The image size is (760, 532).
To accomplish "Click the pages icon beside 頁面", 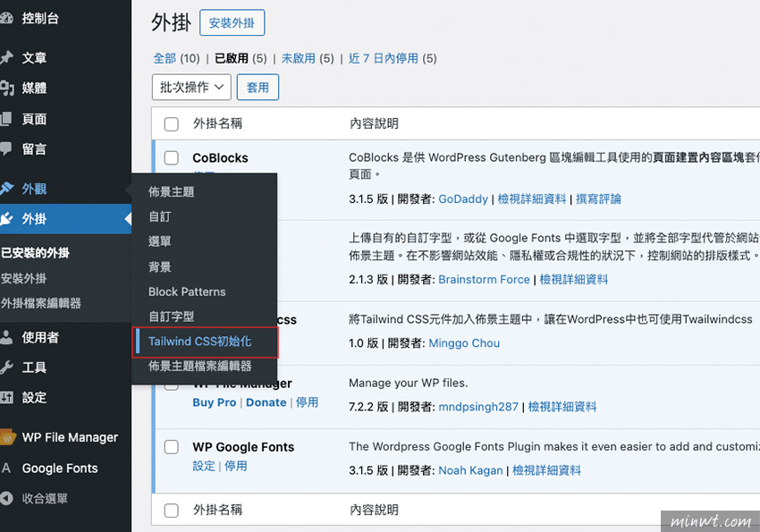I will (6, 119).
